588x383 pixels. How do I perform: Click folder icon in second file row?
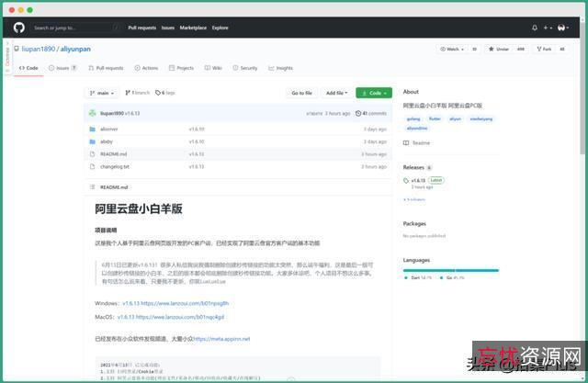coord(92,141)
